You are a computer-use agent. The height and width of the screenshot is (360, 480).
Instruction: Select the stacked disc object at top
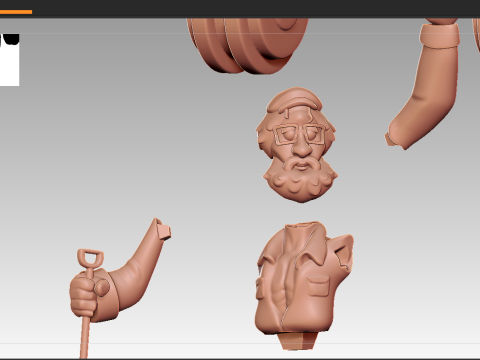coord(247,45)
